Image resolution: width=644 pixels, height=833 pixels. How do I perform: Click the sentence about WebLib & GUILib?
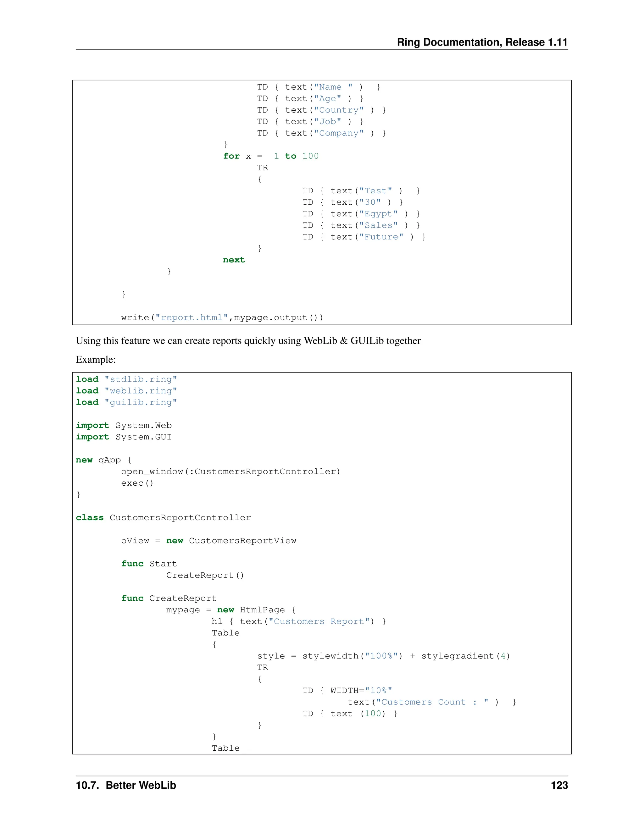pos(248,341)
